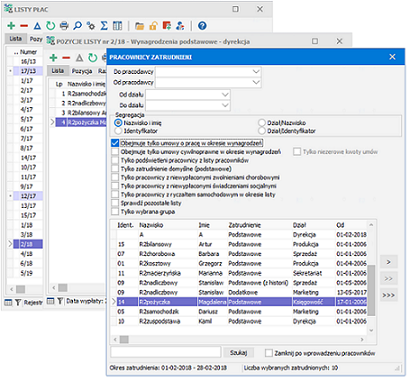Screen dimensions: 410x381
Task: Check 'ryczałtem samochodowym w okresie listy' option
Action: point(115,194)
